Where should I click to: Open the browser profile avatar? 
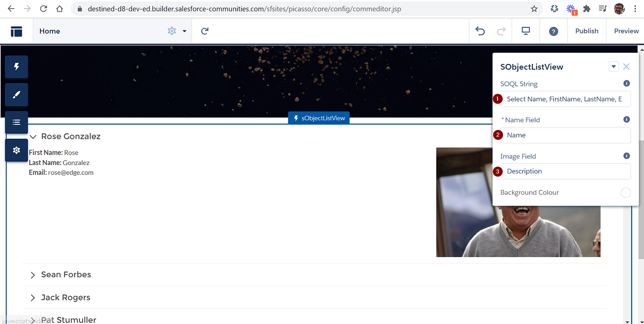tap(619, 9)
